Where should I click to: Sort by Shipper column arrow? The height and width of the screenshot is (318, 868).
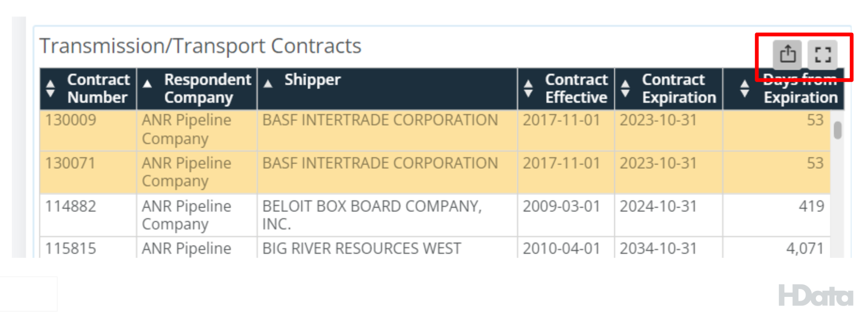[x=268, y=84]
